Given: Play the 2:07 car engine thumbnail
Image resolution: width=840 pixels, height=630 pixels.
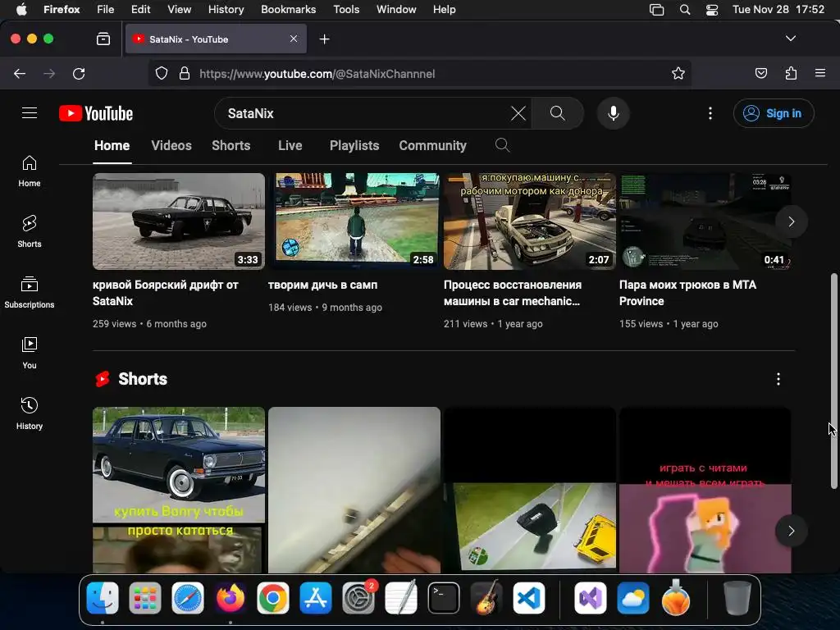Looking at the screenshot, I should 530,221.
